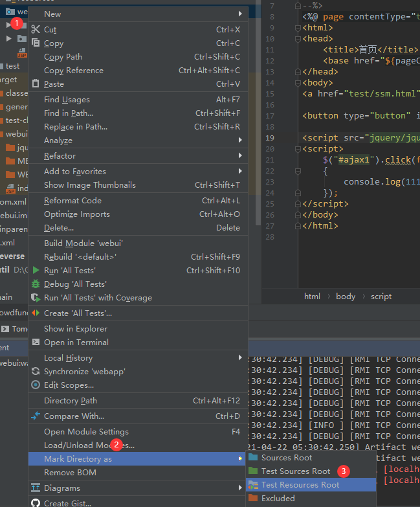Click the Copy pages icon
This screenshot has height=507, width=420.
coord(36,43)
